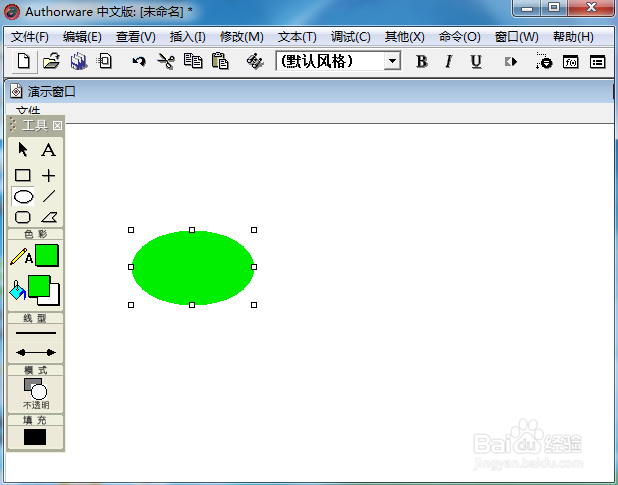Create a new file with toolbar icon
Image resolution: width=618 pixels, height=485 pixels.
click(24, 61)
